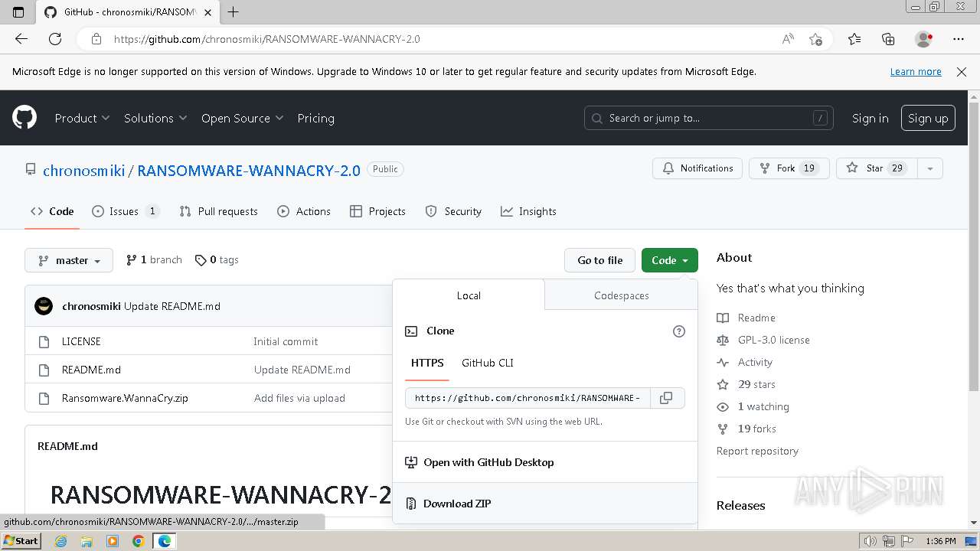The height and width of the screenshot is (551, 980).
Task: Open the Insights tab
Action: point(528,211)
